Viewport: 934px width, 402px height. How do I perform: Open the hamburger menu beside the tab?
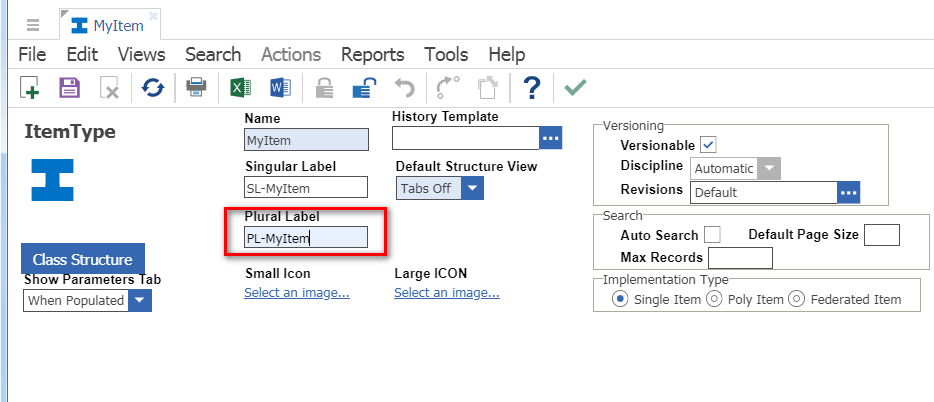pos(33,25)
